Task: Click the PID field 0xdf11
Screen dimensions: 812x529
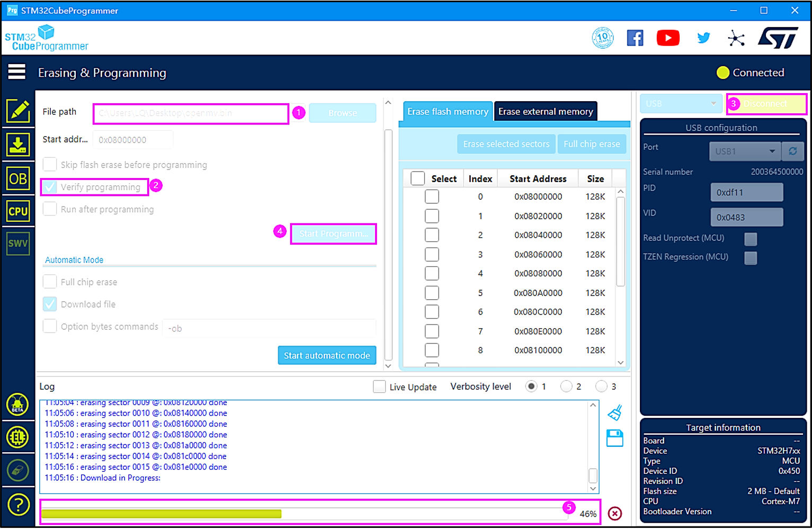Action: click(x=747, y=192)
